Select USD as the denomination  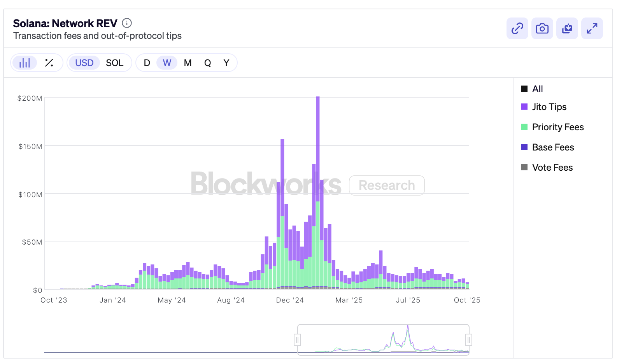click(84, 63)
